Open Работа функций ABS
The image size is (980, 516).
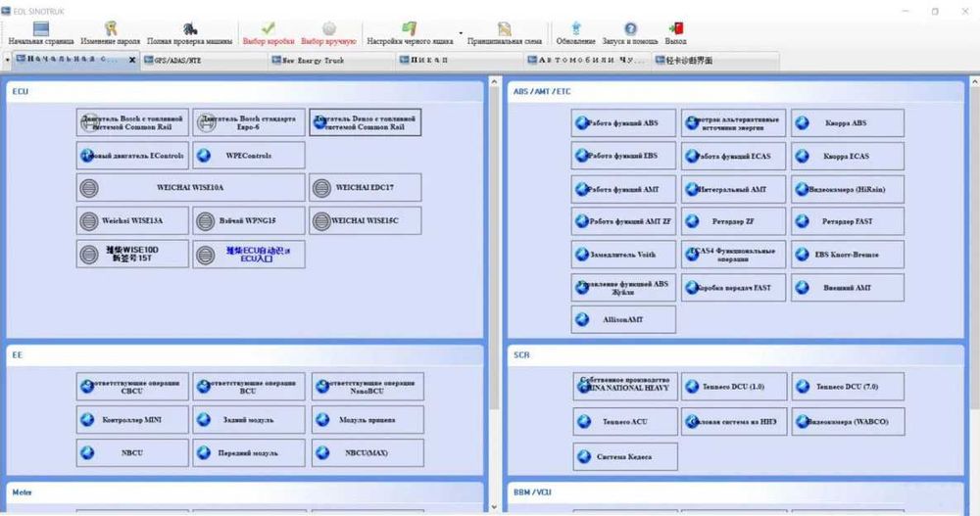pos(623,123)
